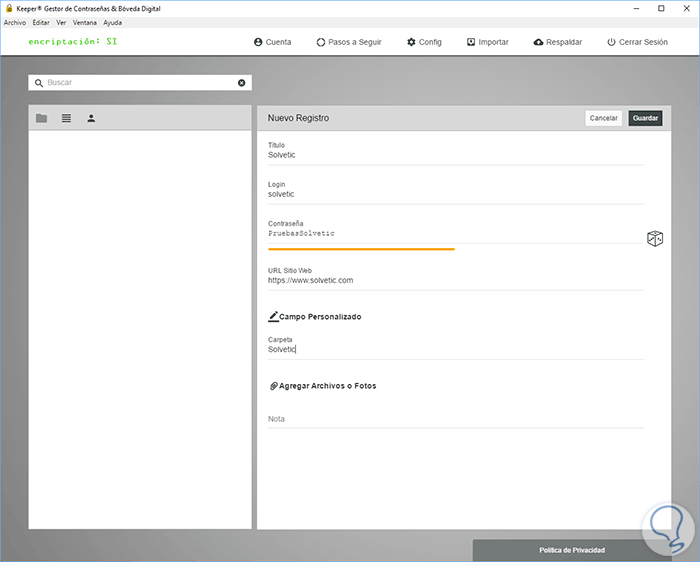Click the magnifier search icon
Image resolution: width=700 pixels, height=562 pixels.
click(x=39, y=83)
